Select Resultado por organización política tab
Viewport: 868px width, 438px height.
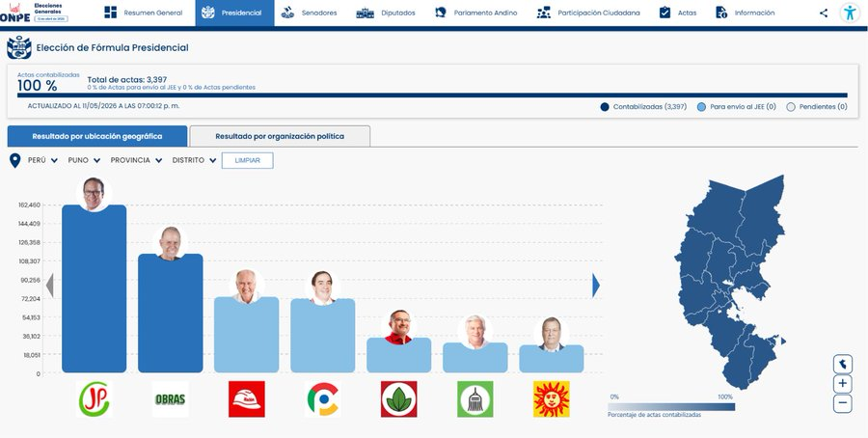280,136
